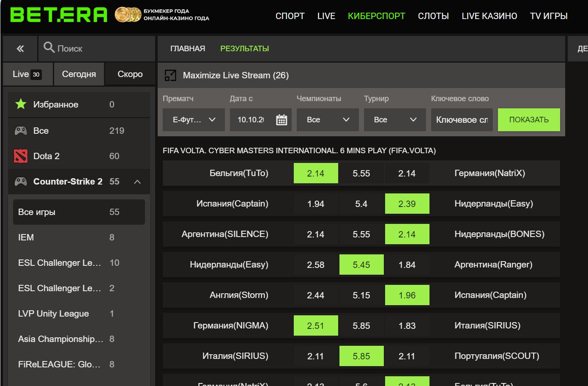Switch to the РЕЗУЛЬТАТЫ tab
588x386 pixels.
coord(245,49)
